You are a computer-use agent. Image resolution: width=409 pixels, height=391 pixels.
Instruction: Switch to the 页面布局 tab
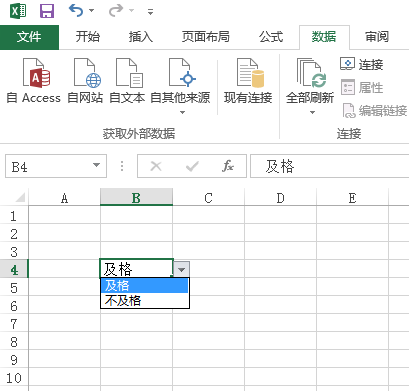205,36
